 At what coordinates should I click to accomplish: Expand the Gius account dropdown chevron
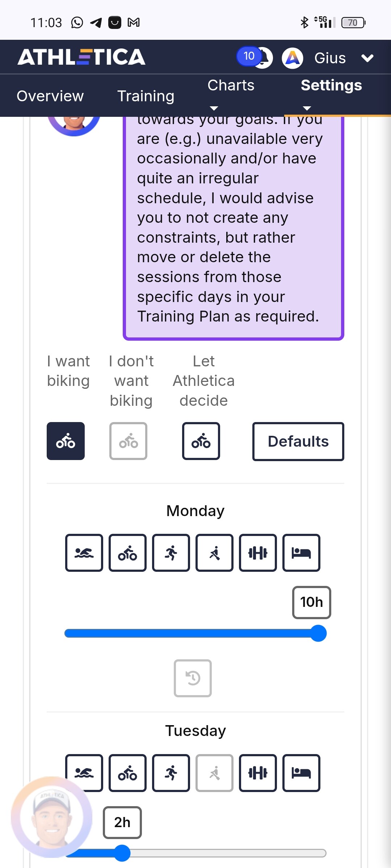click(x=367, y=58)
